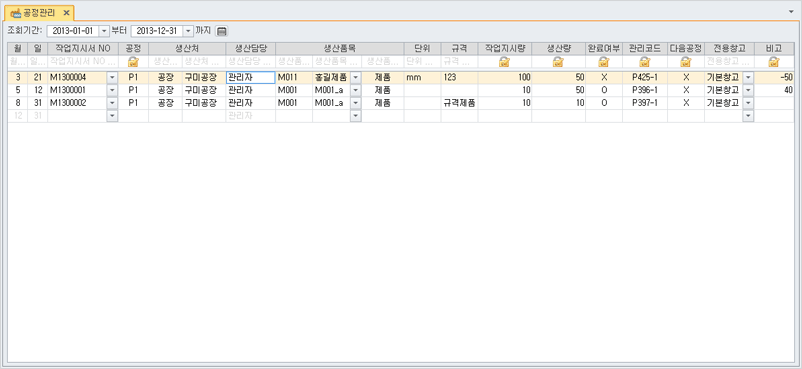802x369 pixels.
Task: Click the 비고 column header
Action: (774, 49)
